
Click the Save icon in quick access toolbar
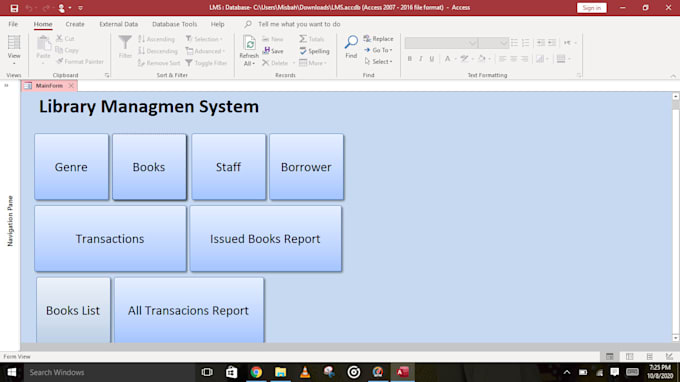(x=14, y=8)
